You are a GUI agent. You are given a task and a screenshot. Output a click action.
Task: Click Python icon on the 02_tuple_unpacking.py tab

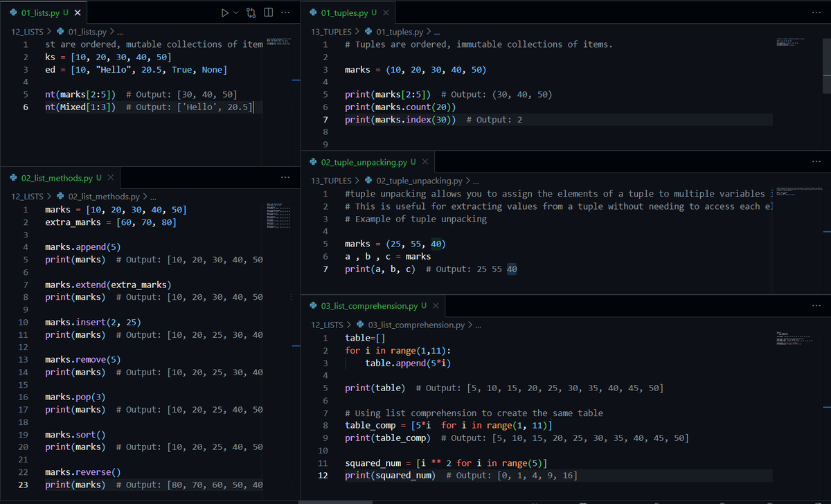pyautogui.click(x=313, y=162)
